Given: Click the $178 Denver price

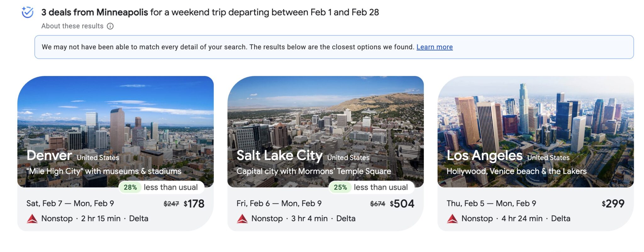Looking at the screenshot, I should click(x=194, y=203).
